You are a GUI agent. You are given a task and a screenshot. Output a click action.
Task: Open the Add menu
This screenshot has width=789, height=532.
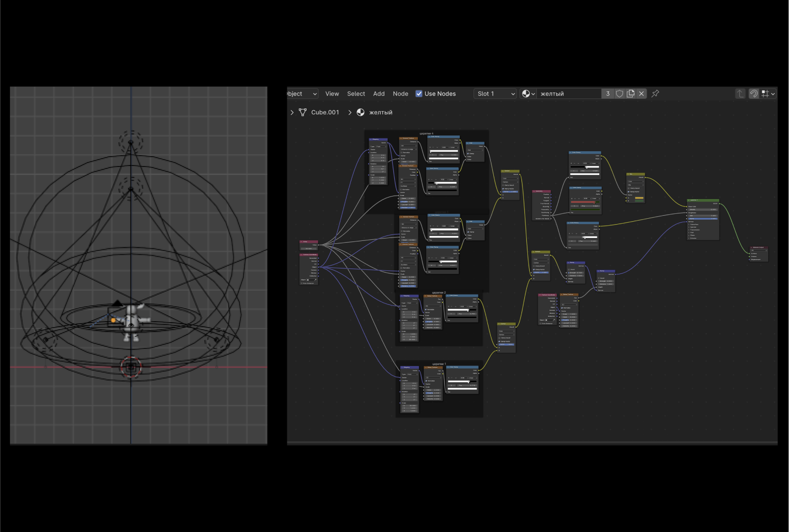378,94
